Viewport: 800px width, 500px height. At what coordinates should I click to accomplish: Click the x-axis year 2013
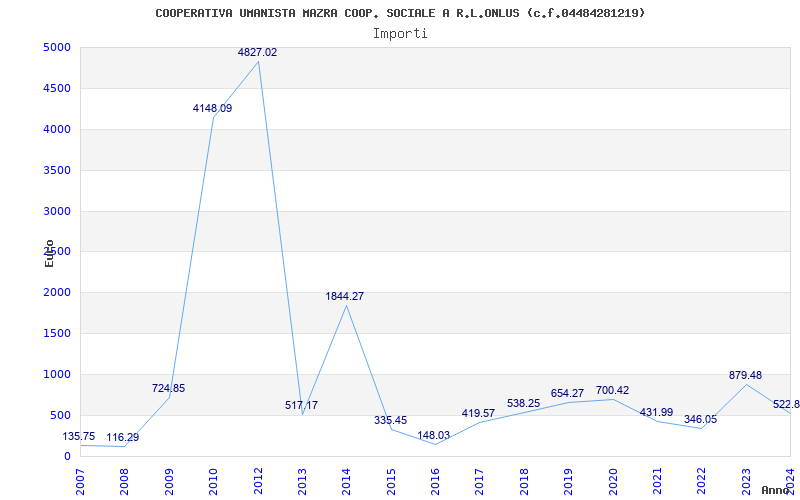pyautogui.click(x=302, y=481)
